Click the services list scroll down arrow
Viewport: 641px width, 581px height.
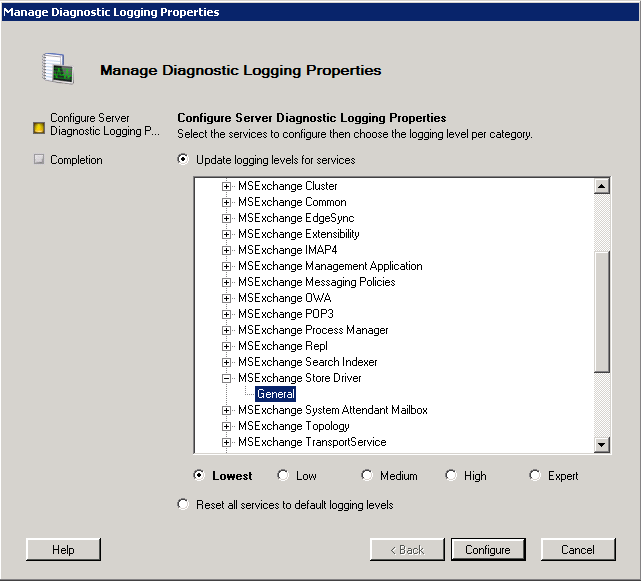tap(602, 444)
